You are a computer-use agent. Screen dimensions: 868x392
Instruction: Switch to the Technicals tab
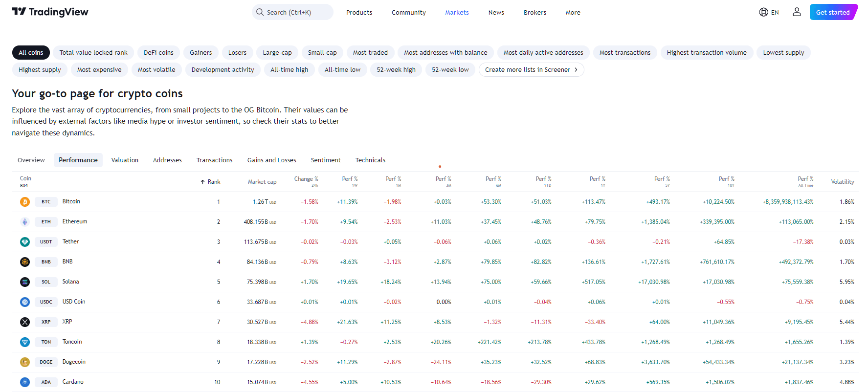pos(370,160)
